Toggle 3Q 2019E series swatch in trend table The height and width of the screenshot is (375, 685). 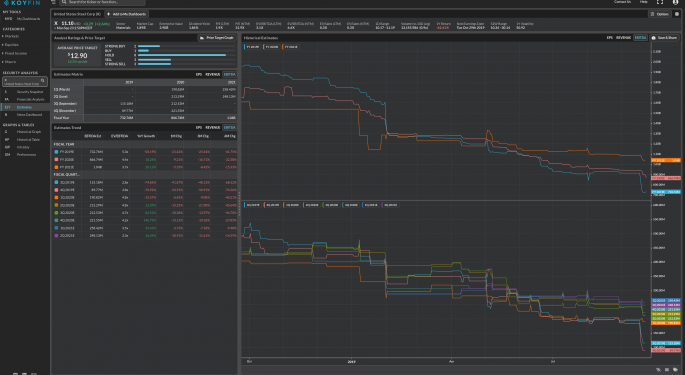point(56,182)
